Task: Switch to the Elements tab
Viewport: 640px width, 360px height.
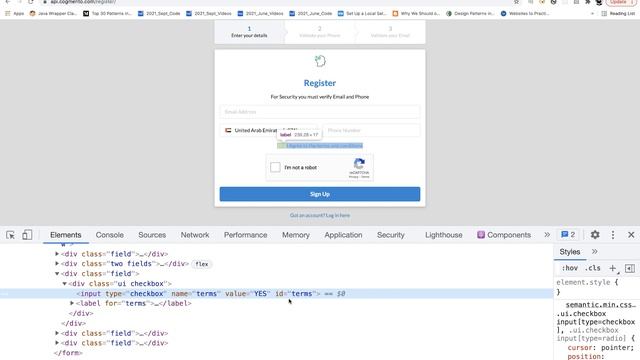Action: point(66,235)
